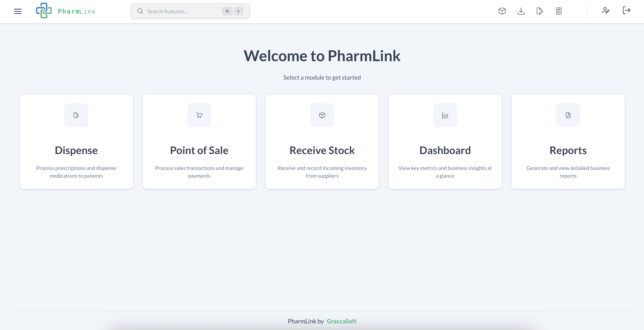The height and width of the screenshot is (330, 644).
Task: Click the download icon in header
Action: tap(521, 11)
